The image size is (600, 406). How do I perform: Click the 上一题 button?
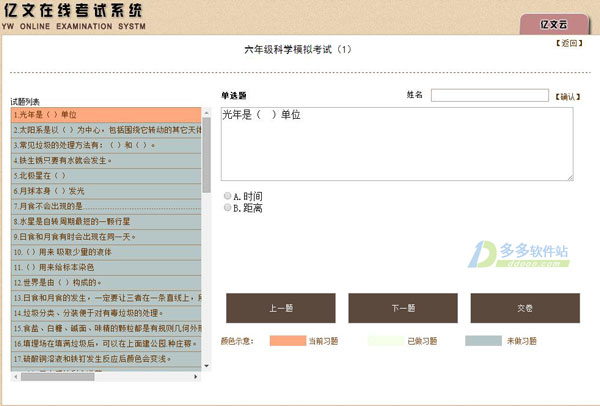click(x=281, y=308)
